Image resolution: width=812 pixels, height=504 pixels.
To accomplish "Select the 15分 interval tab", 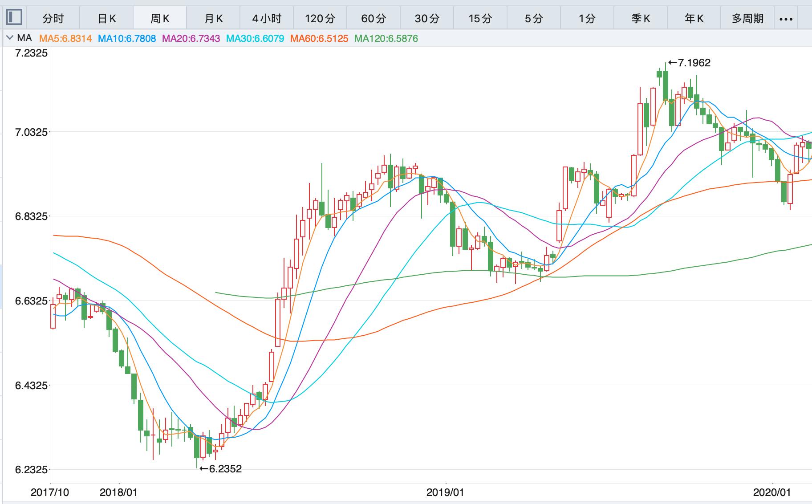I will (480, 18).
